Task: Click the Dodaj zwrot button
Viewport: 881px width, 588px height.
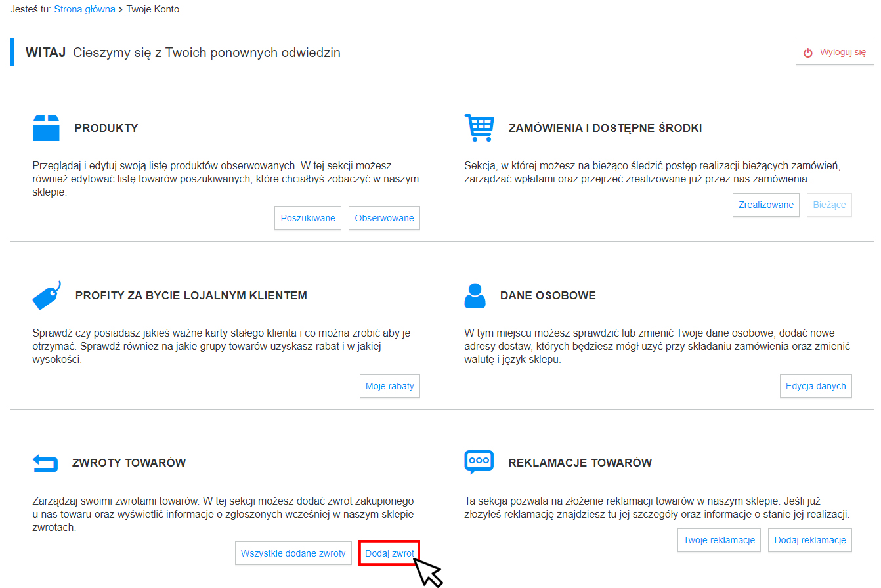Action: coord(390,553)
